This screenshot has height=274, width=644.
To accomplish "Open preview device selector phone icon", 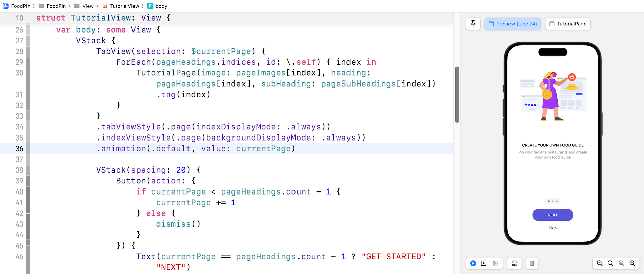I will click(x=532, y=263).
